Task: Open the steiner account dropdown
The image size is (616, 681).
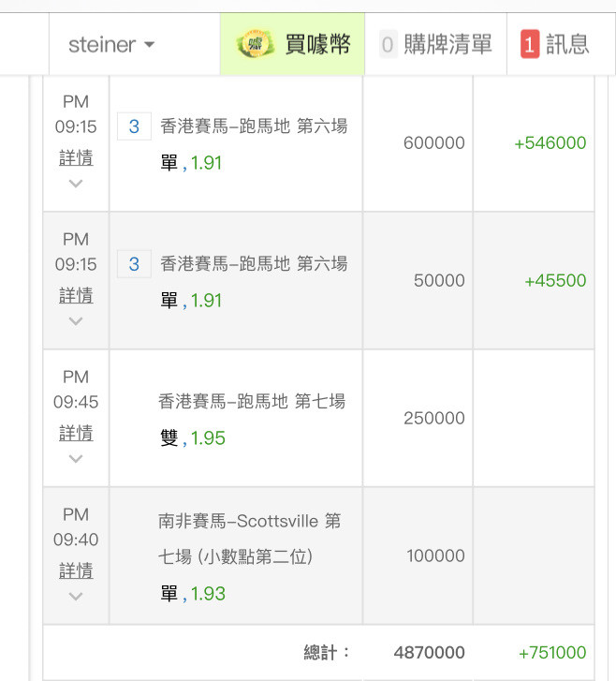Action: 111,45
